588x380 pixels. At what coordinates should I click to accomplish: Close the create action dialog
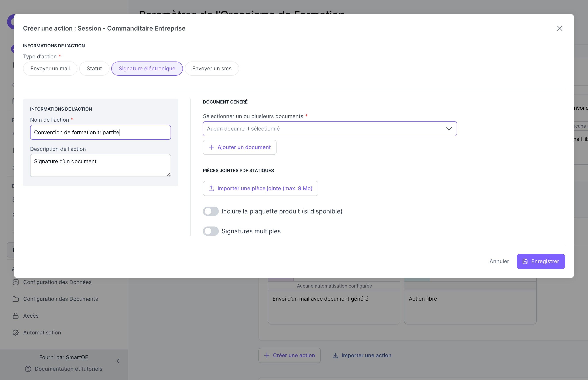coord(559,28)
